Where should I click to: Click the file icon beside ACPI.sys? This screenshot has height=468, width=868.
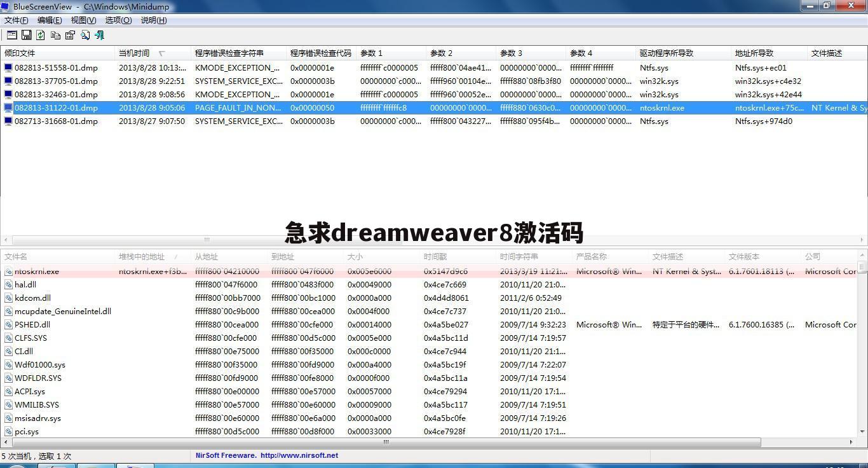coord(8,391)
